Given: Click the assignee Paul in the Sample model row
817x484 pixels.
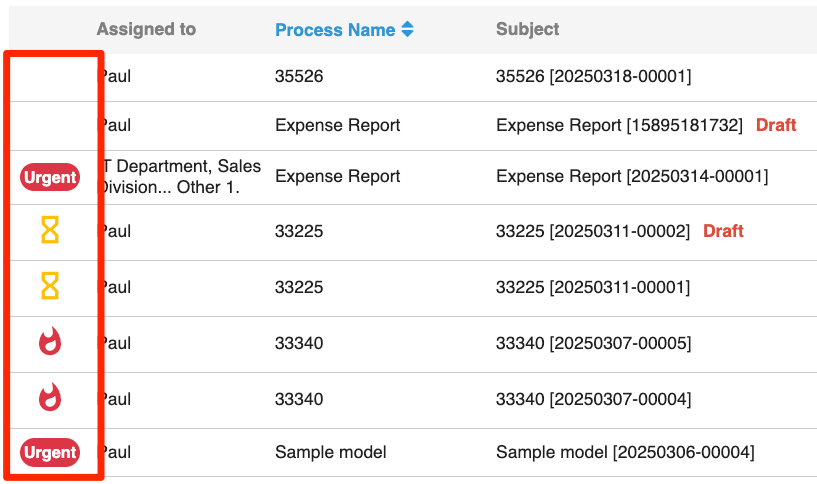Looking at the screenshot, I should tap(115, 452).
